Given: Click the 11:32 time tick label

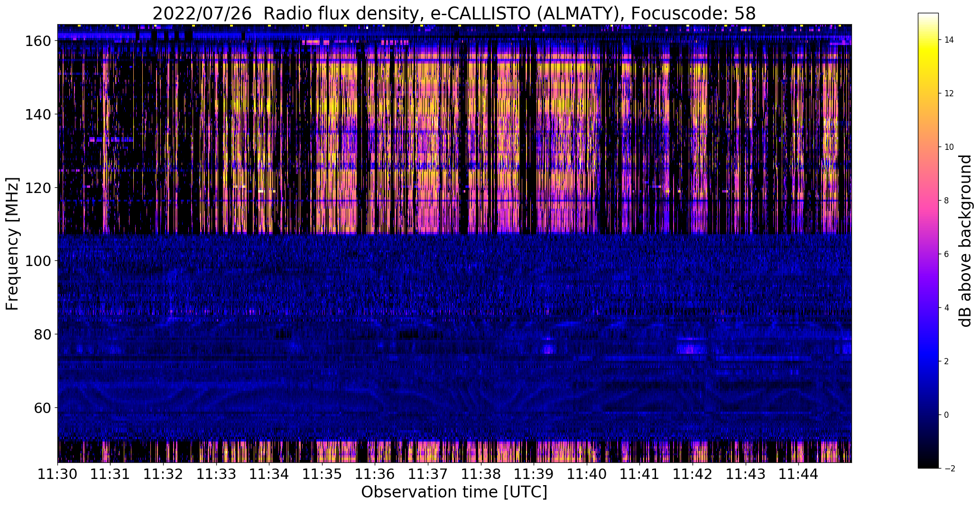Looking at the screenshot, I should [x=164, y=474].
